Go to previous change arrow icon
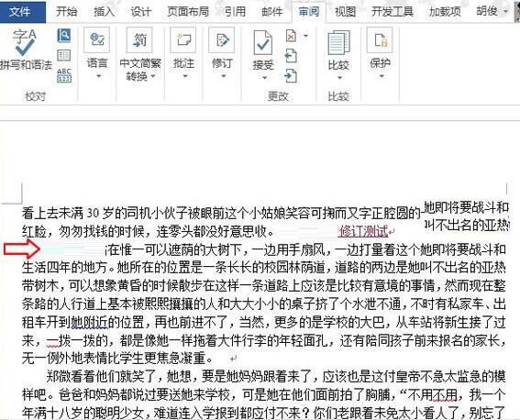The image size is (520, 420). [x=291, y=56]
